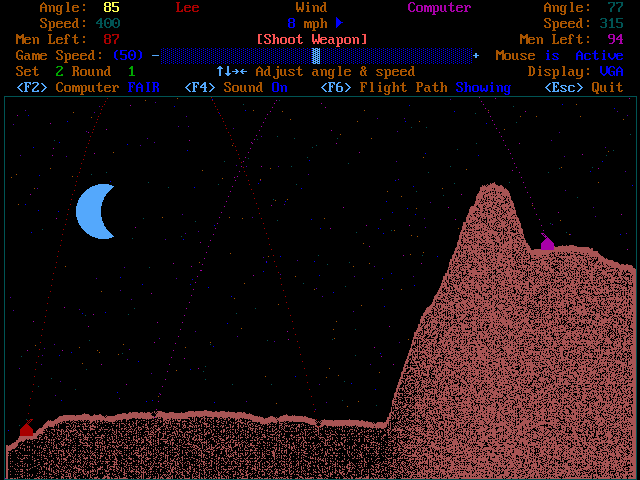Click Lee's speed value 400

point(108,23)
